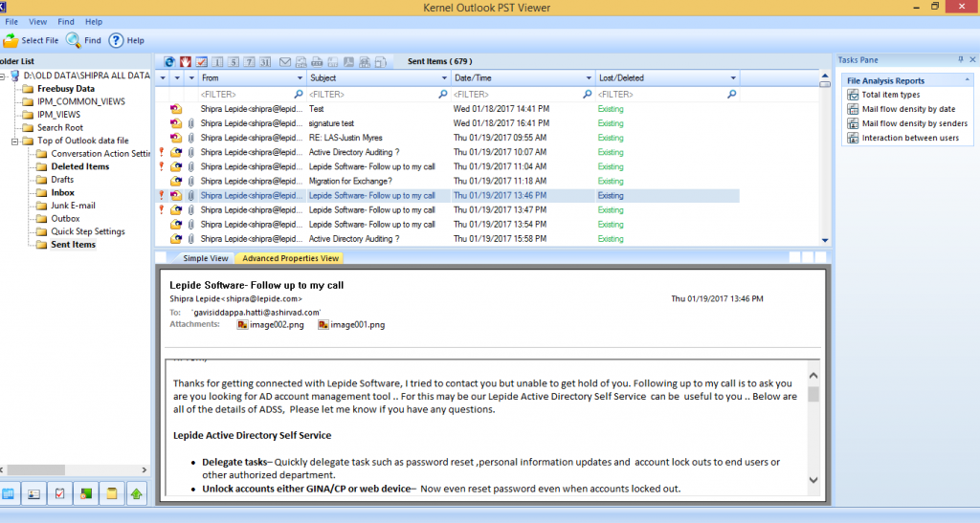Click the message body scroll-down arrow
The width and height of the screenshot is (980, 523).
[x=813, y=480]
